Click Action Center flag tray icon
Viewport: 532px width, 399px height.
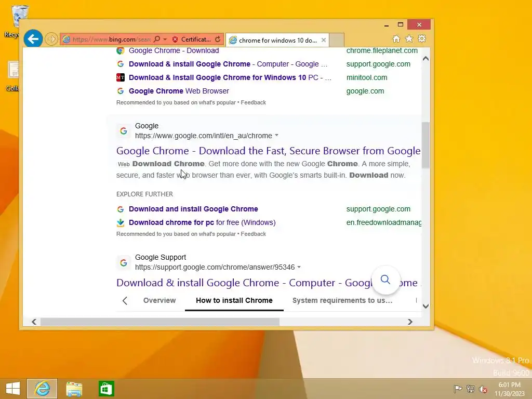coord(458,389)
